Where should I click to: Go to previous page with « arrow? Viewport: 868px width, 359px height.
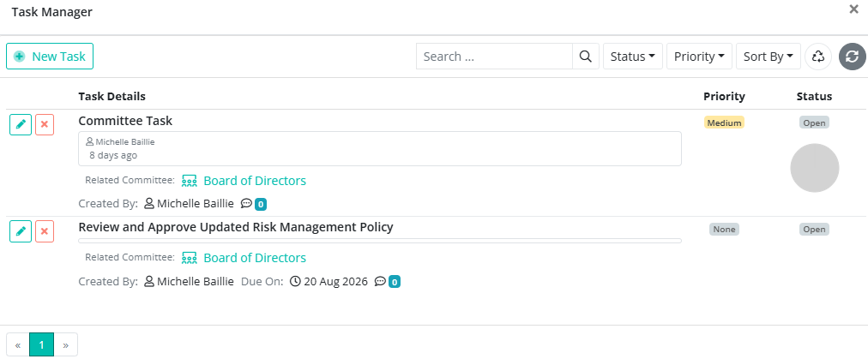pos(18,344)
